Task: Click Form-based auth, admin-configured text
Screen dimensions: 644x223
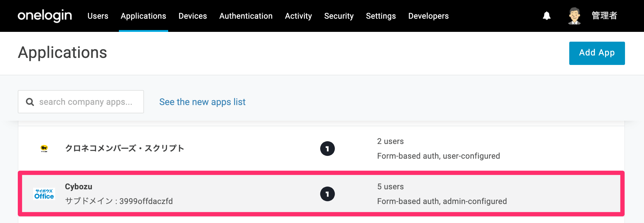Action: [442, 201]
